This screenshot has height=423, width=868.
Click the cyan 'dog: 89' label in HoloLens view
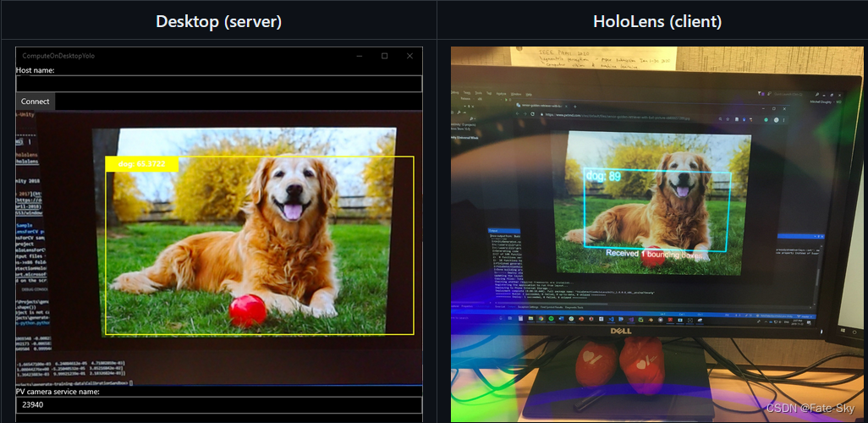point(603,177)
